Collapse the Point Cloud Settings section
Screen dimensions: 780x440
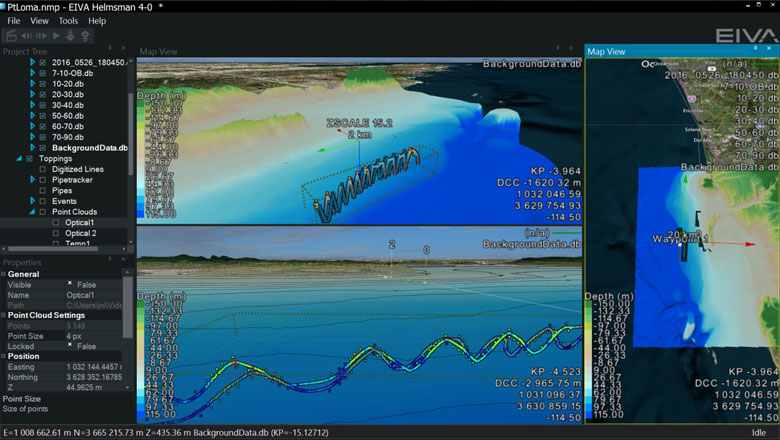coord(3,315)
